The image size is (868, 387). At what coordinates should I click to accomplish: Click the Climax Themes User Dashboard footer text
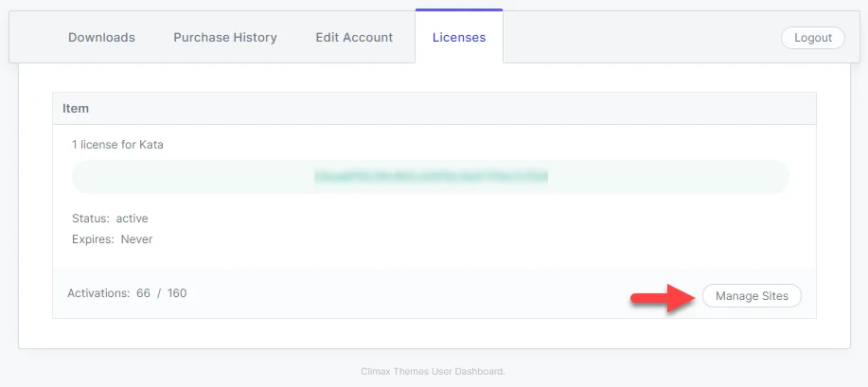click(x=433, y=371)
